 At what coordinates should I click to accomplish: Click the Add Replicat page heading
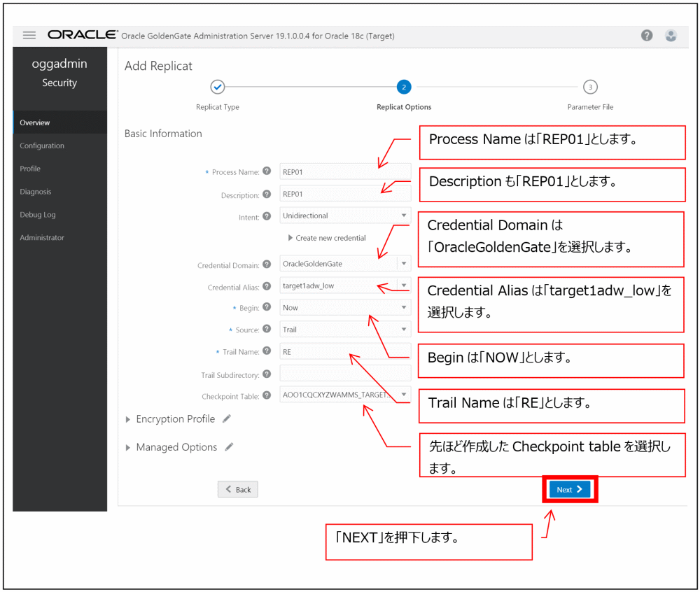158,66
